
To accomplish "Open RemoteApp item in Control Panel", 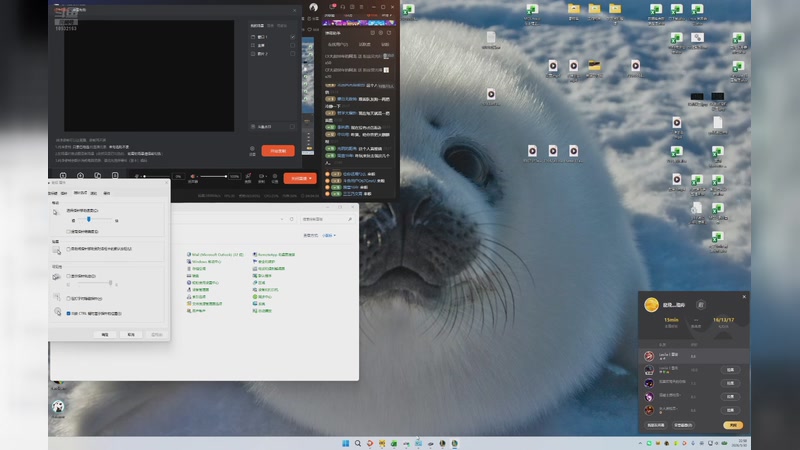I will (273, 254).
